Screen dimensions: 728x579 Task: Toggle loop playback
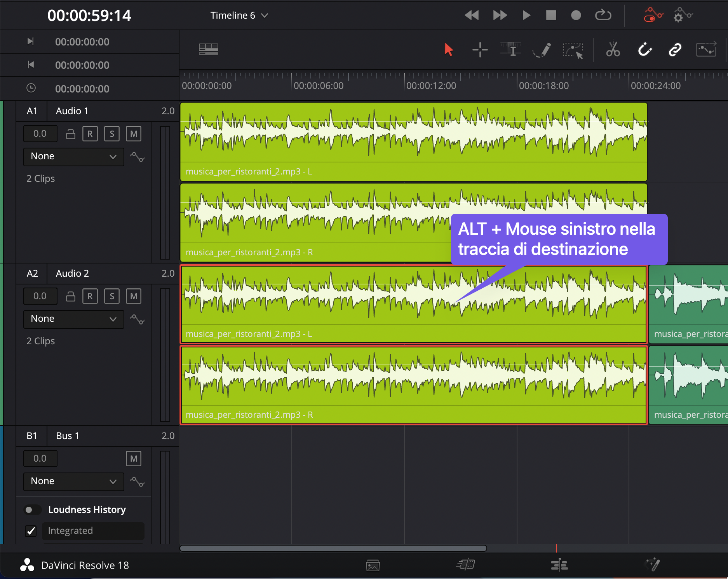[603, 16]
